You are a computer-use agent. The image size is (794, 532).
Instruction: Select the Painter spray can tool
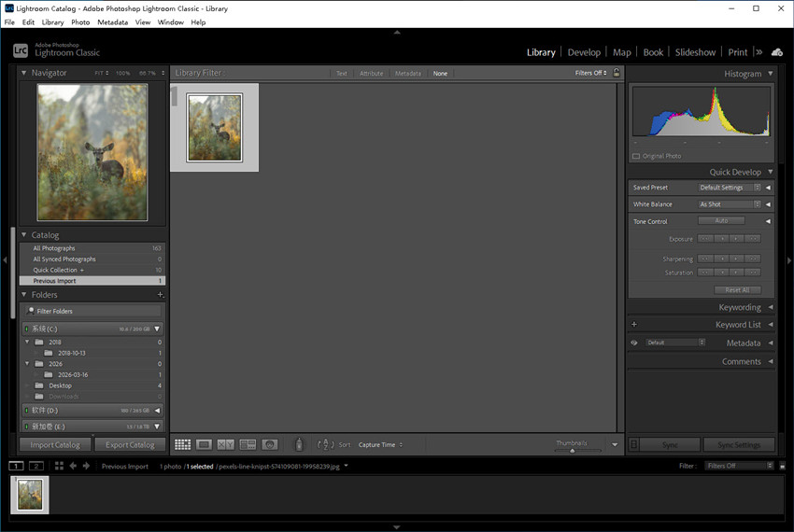[x=299, y=444]
